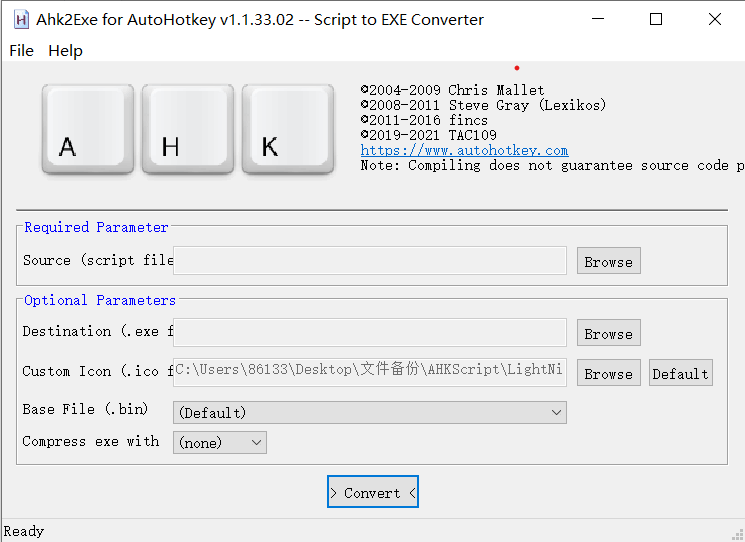Click the Ahk2Exe title bar icon
The width and height of the screenshot is (745, 542).
pyautogui.click(x=21, y=20)
